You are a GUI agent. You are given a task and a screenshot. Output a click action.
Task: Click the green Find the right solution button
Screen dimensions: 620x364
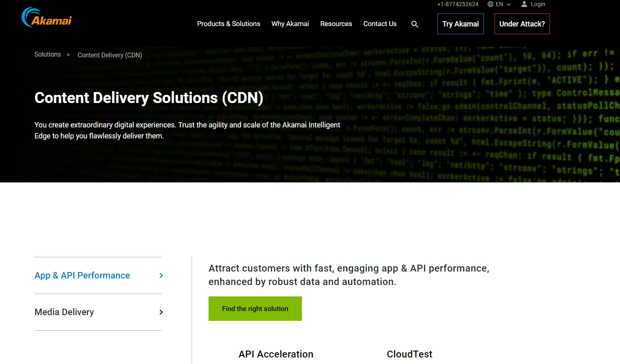coord(255,309)
